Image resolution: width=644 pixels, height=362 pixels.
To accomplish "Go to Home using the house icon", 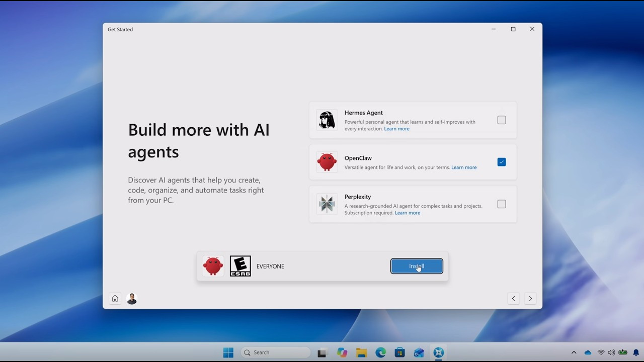I will click(x=115, y=299).
